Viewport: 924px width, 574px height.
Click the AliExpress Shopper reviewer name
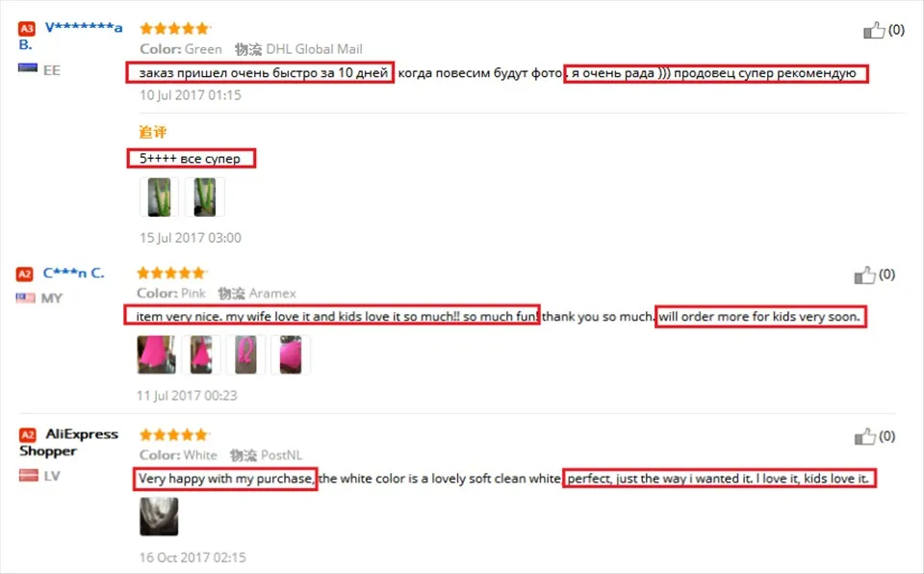point(69,442)
